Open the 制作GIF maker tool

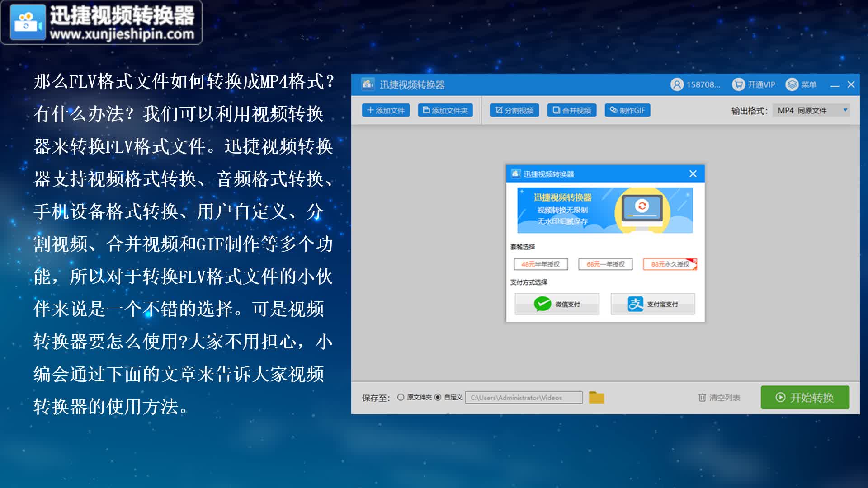coord(628,110)
